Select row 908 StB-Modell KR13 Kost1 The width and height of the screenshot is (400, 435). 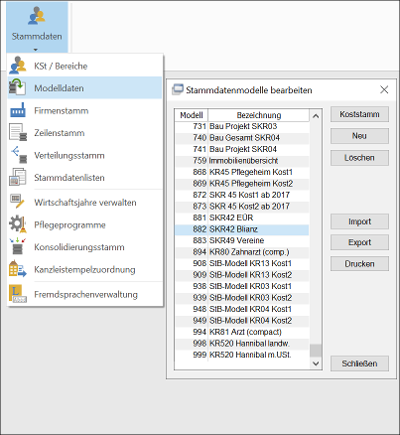pyautogui.click(x=242, y=263)
